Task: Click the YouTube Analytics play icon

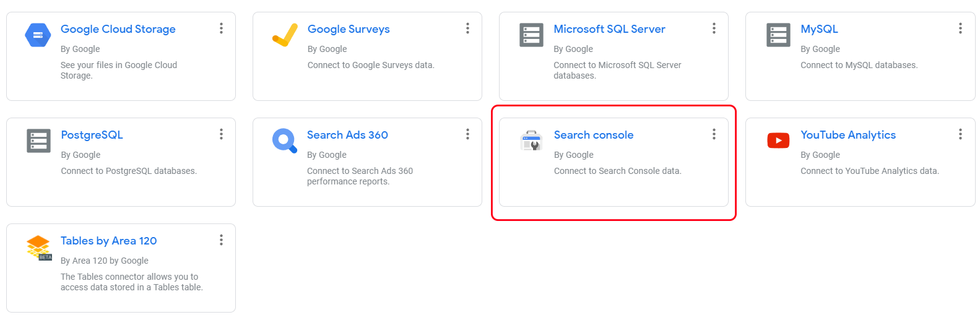Action: pyautogui.click(x=778, y=141)
